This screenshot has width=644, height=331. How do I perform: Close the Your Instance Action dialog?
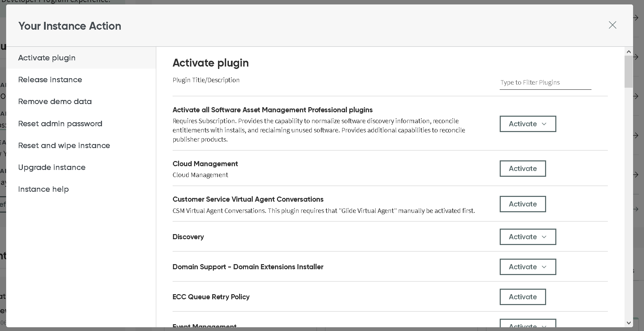click(x=612, y=25)
